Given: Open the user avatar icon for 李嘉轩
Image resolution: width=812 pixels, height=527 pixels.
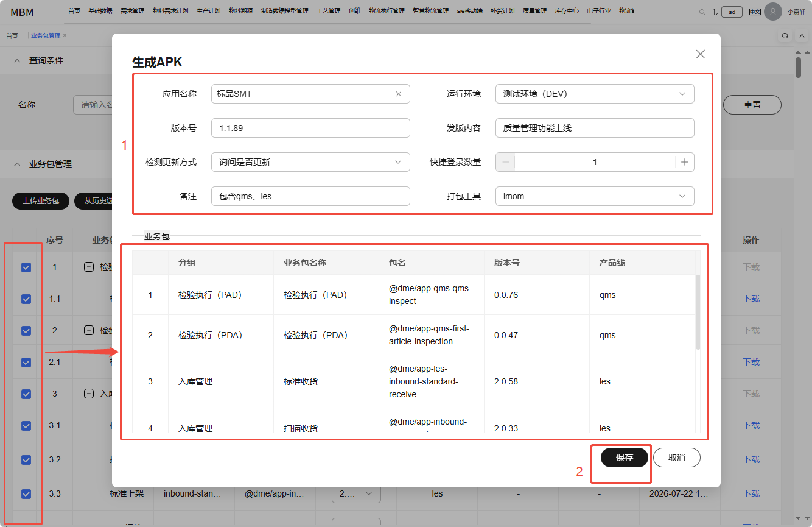Looking at the screenshot, I should pos(773,12).
